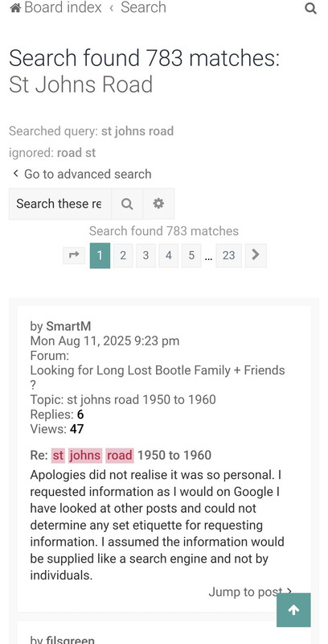This screenshot has height=644, width=328.
Task: Click the back-to-top arrow button
Action: [293, 610]
